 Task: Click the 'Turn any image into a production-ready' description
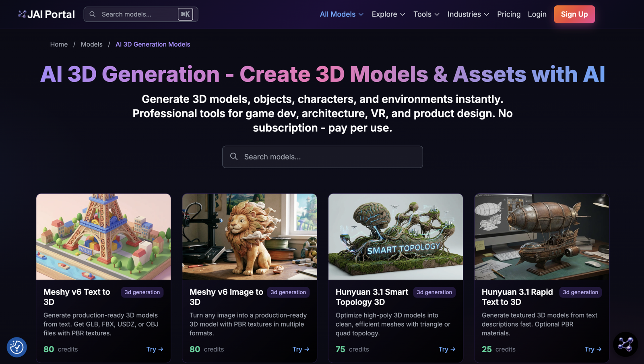(x=248, y=324)
